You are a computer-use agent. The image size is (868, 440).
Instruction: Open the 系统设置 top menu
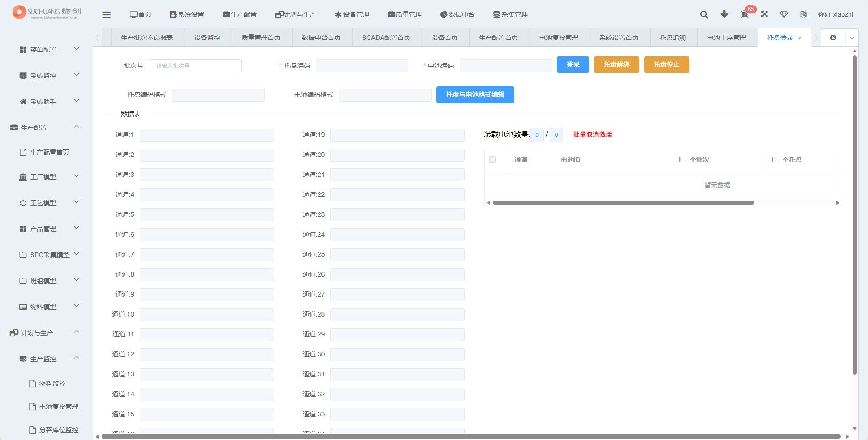[x=187, y=14]
